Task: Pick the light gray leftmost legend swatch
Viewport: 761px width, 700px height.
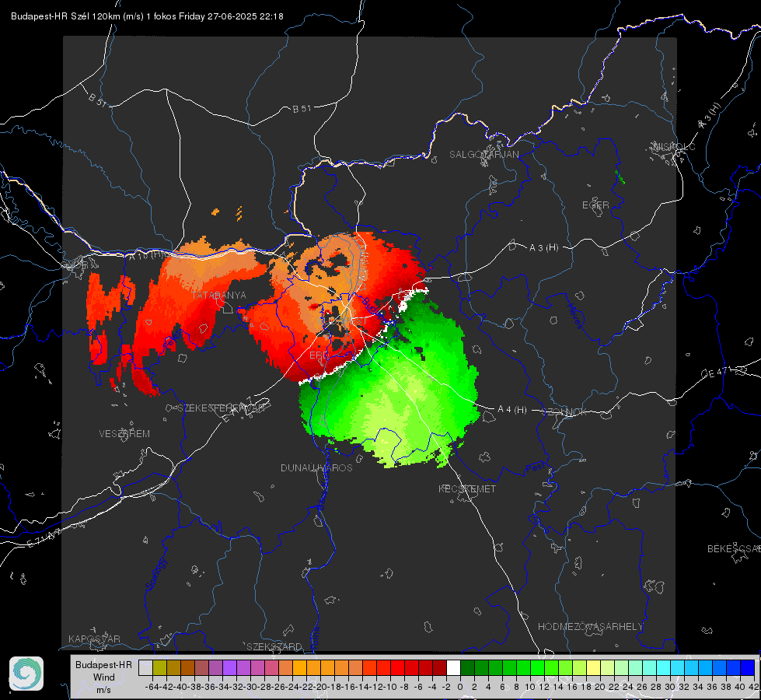Action: [x=145, y=667]
